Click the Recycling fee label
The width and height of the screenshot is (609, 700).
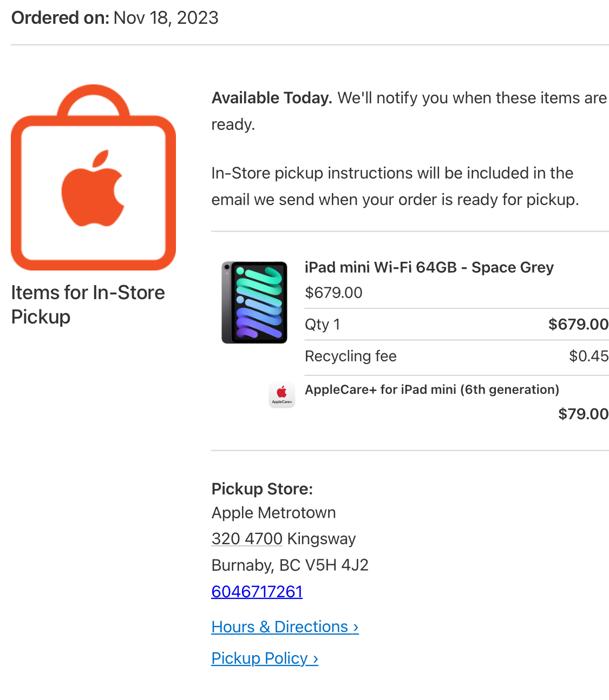(350, 356)
